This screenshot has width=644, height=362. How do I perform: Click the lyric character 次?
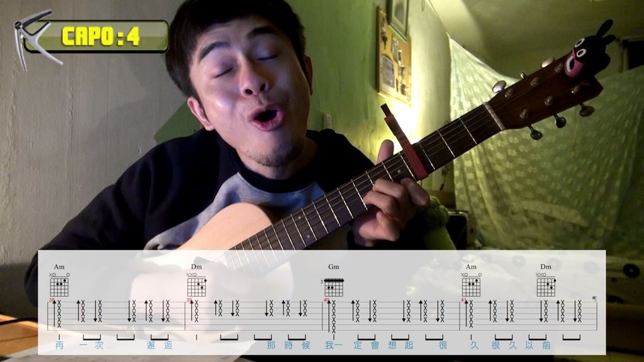pyautogui.click(x=99, y=345)
